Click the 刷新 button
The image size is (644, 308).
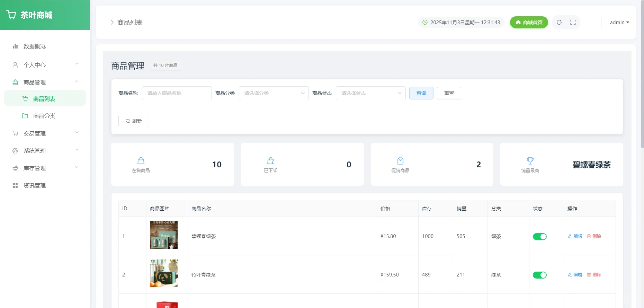[x=134, y=121]
